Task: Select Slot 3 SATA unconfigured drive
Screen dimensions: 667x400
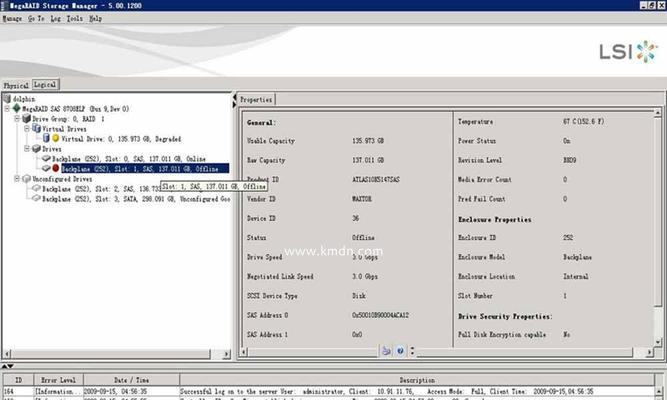Action: click(136, 199)
